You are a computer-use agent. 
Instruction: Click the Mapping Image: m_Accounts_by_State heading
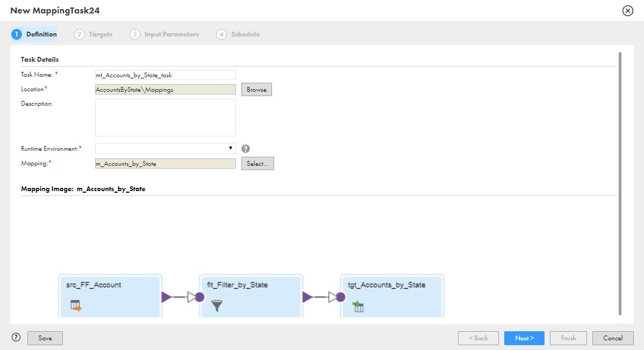point(83,189)
